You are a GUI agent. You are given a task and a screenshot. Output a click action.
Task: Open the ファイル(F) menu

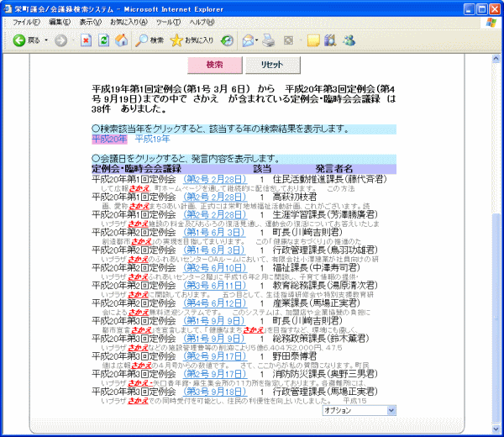pyautogui.click(x=26, y=22)
